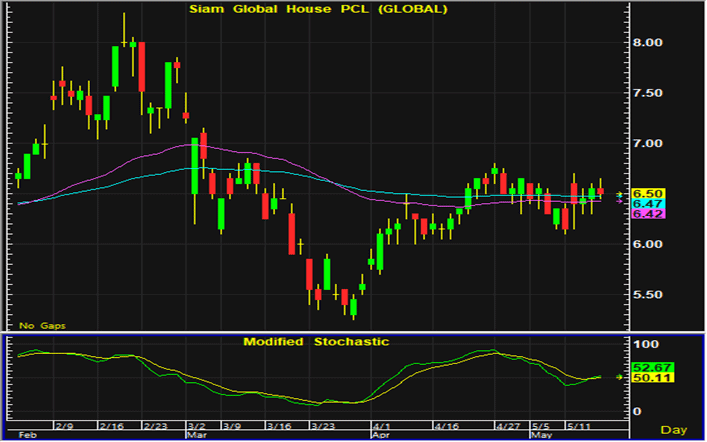The width and height of the screenshot is (707, 442).
Task: Click the Day timeframe label
Action: click(674, 430)
